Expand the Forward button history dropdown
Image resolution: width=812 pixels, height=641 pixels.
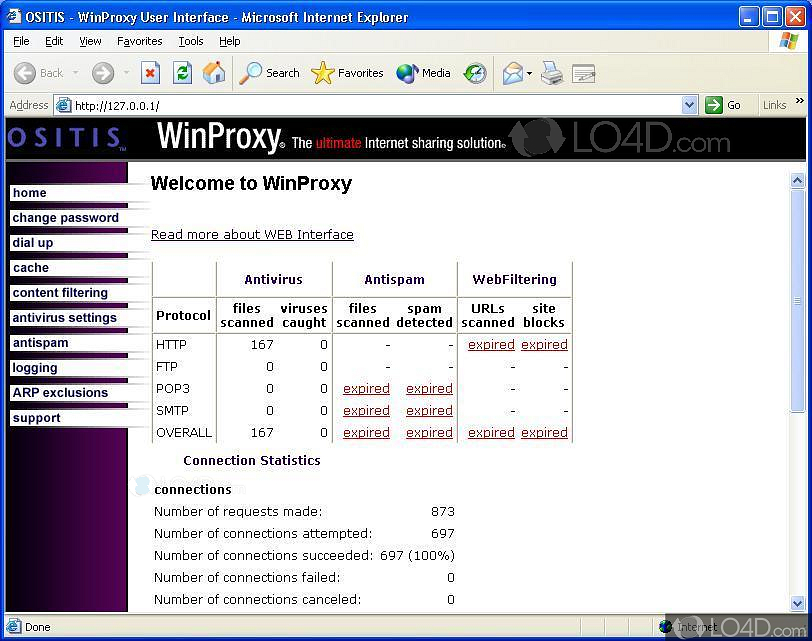126,73
